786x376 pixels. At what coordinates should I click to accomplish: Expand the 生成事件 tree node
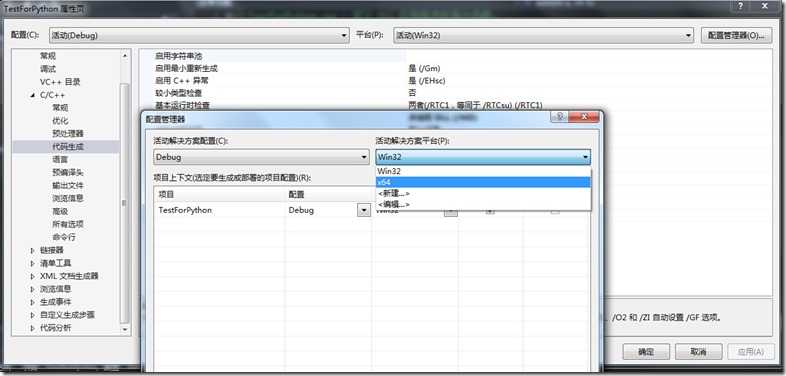pos(33,302)
